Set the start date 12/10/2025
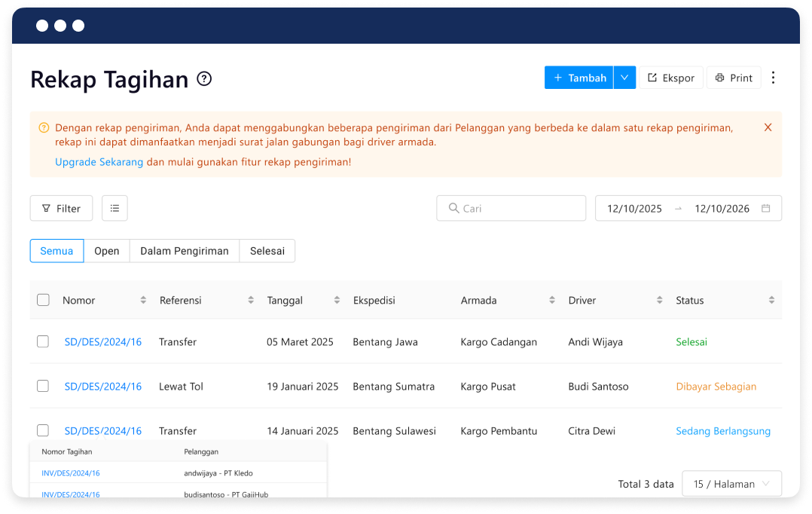Screen dimensions: 812x514 point(634,208)
